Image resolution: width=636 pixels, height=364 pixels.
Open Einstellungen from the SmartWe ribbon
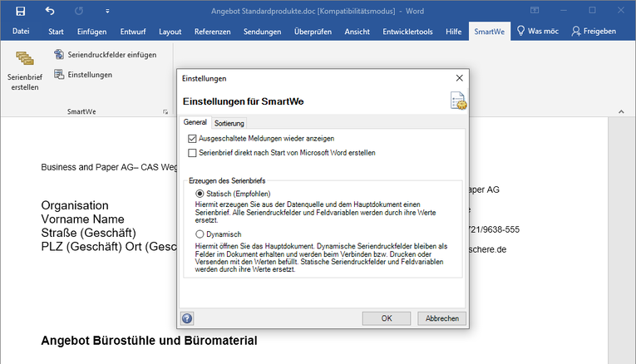tap(83, 75)
